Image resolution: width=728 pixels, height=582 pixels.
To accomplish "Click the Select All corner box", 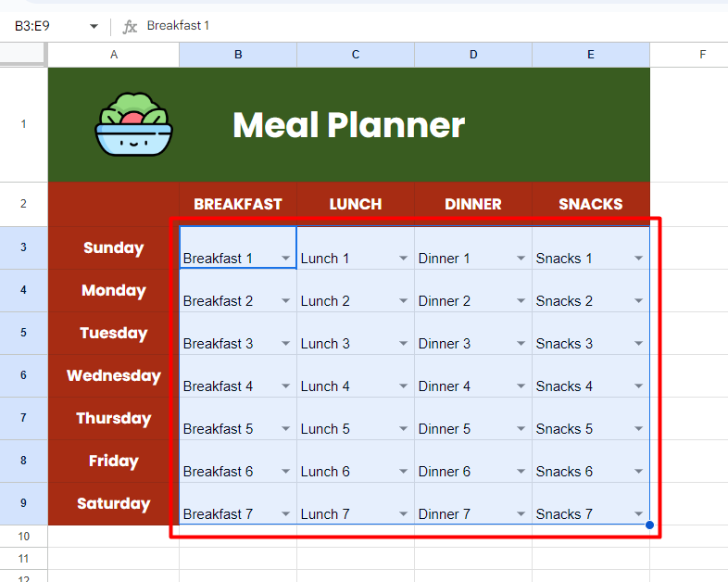I will (x=23, y=55).
